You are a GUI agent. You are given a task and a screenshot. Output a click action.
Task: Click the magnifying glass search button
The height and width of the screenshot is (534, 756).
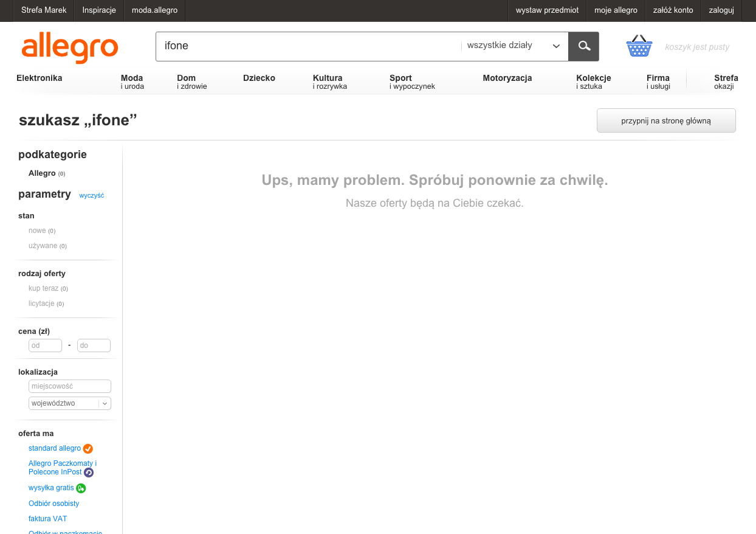[x=583, y=46]
